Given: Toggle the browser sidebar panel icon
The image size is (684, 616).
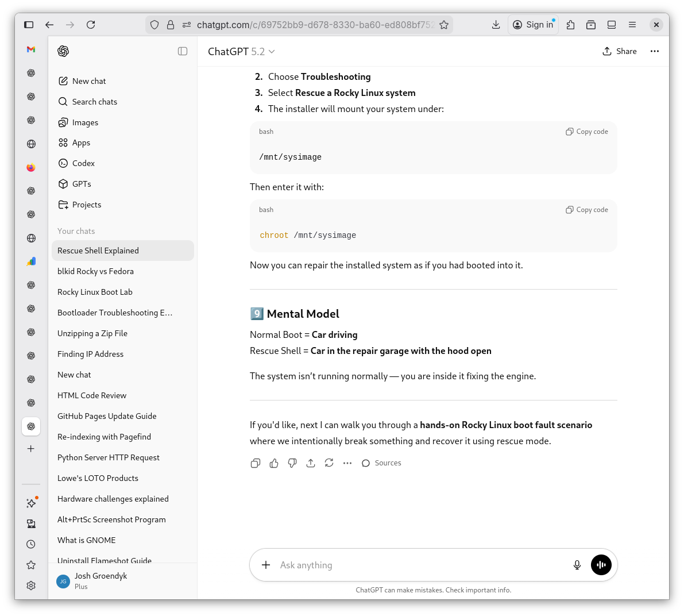Looking at the screenshot, I should 29,25.
